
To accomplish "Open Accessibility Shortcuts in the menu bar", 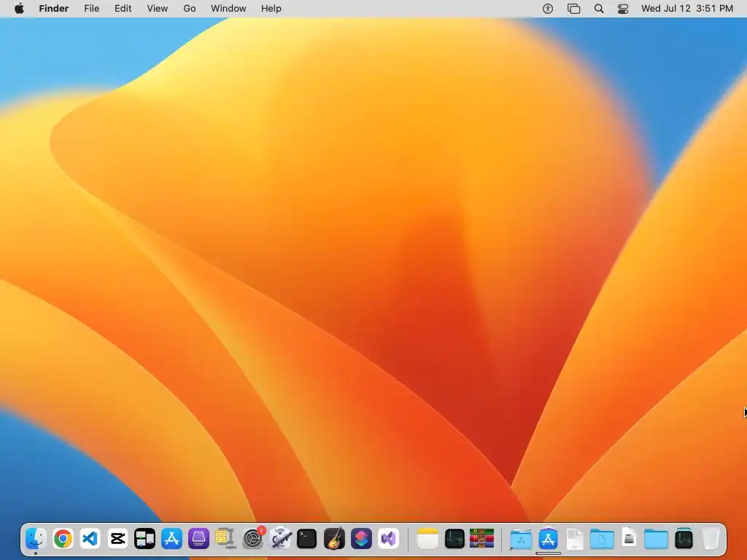I will [x=548, y=9].
